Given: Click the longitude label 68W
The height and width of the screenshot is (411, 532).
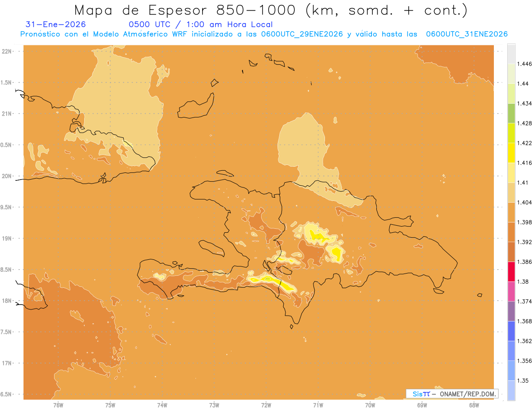Looking at the screenshot, I should [x=474, y=405].
